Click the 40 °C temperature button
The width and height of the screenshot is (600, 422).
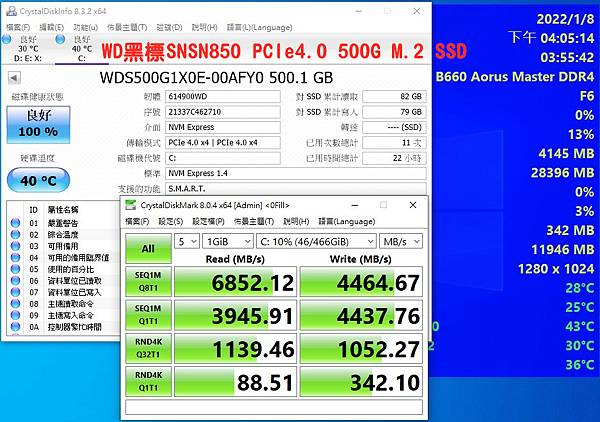38,180
